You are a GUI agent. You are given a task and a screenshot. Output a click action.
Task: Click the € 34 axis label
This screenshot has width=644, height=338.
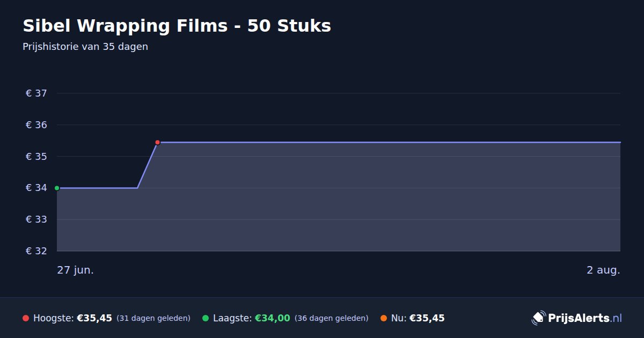36,188
